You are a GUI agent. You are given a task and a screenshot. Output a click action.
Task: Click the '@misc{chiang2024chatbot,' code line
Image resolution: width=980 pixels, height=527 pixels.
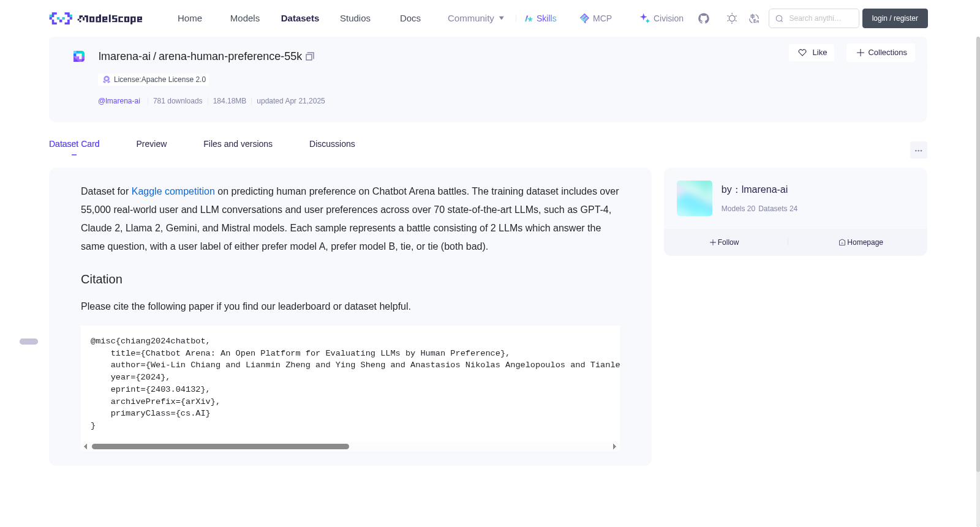pos(151,342)
